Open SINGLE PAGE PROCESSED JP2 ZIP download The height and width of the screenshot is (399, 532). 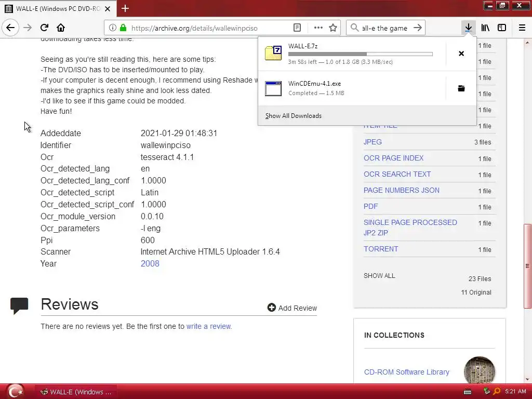click(x=410, y=228)
